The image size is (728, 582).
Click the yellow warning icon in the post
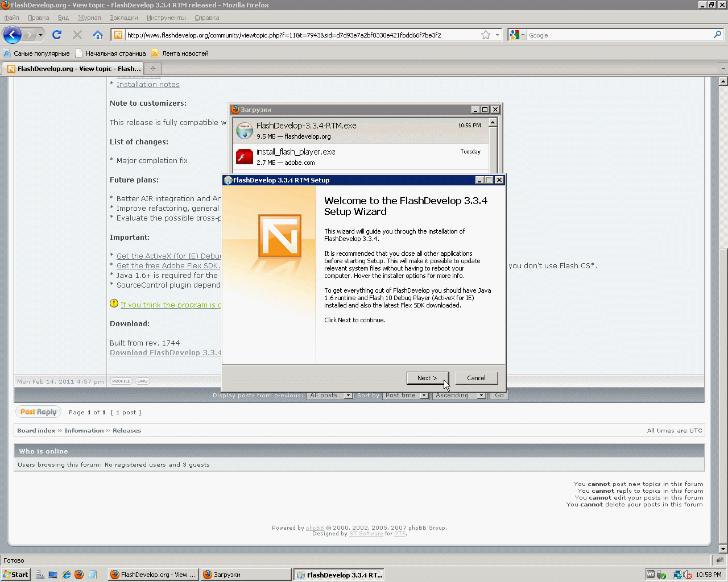point(114,304)
